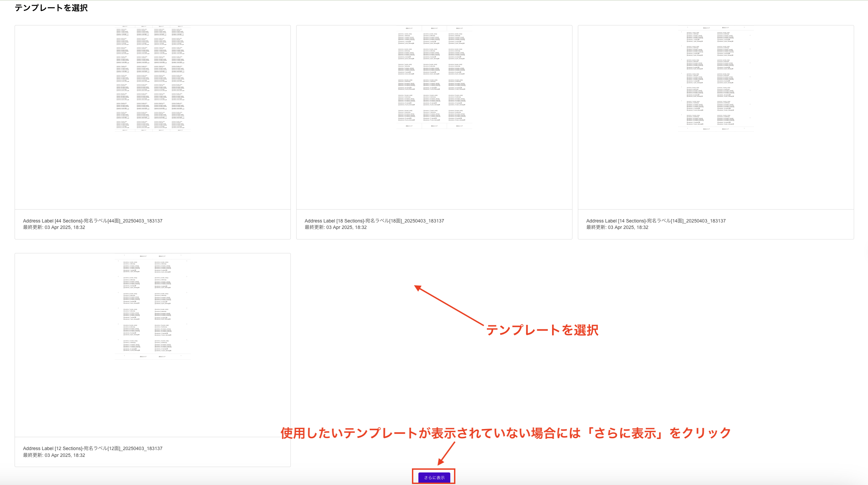Click the 最終更新 date under the 12 Sections template
Screen dimensions: 868x485
54,455
